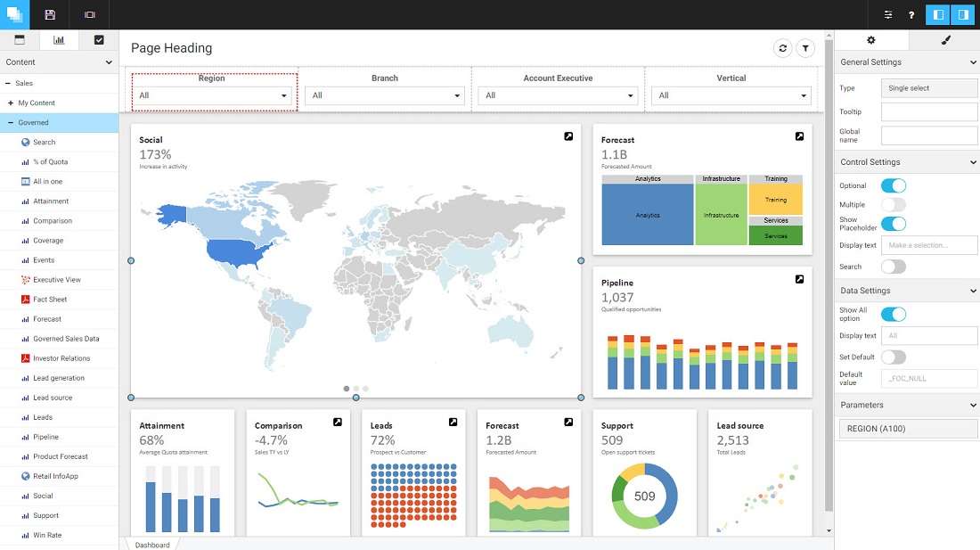Open the sliders options icon in the top bar
Viewport: 980px width, 550px height.
[887, 15]
